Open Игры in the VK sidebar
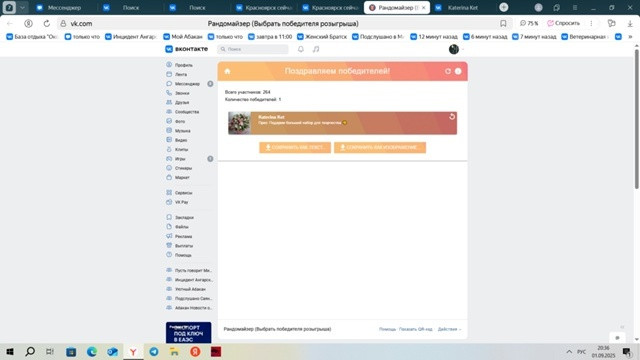 pos(180,159)
